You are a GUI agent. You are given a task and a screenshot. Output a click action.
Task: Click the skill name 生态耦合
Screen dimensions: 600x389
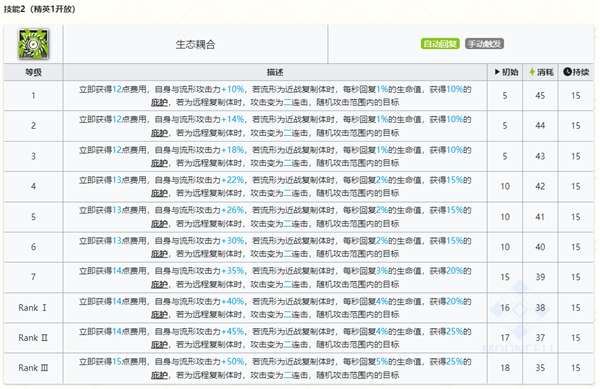[x=195, y=45]
